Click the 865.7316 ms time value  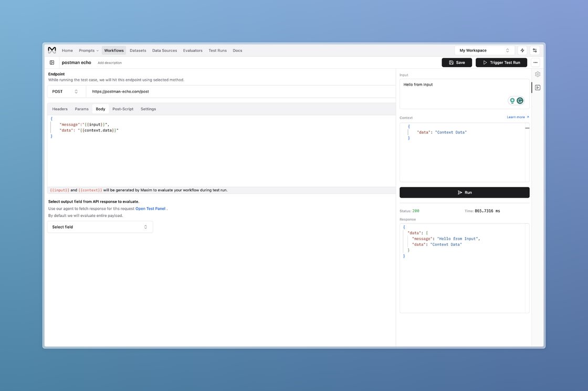coord(487,211)
